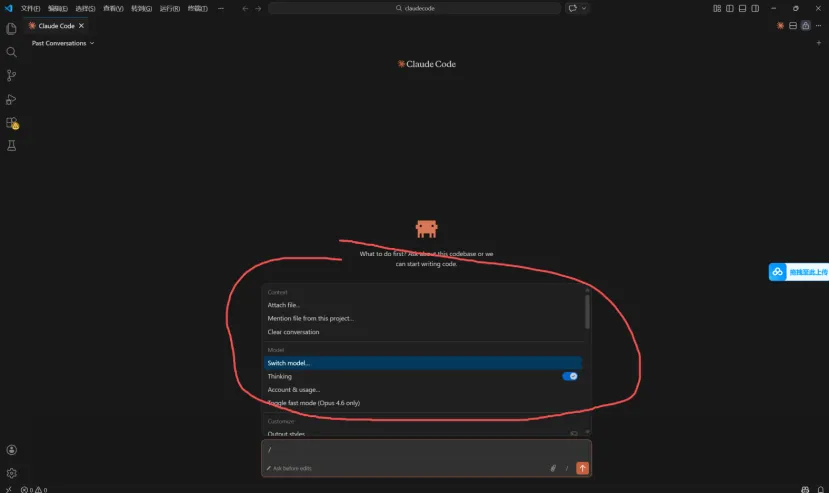
Task: Click the blue cloud upload floating widget
Action: 799,272
